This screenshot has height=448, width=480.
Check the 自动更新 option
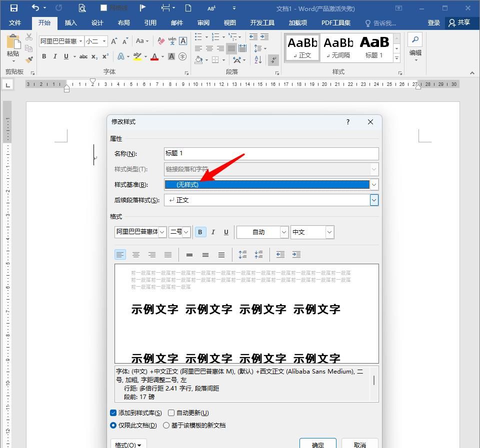coord(170,413)
